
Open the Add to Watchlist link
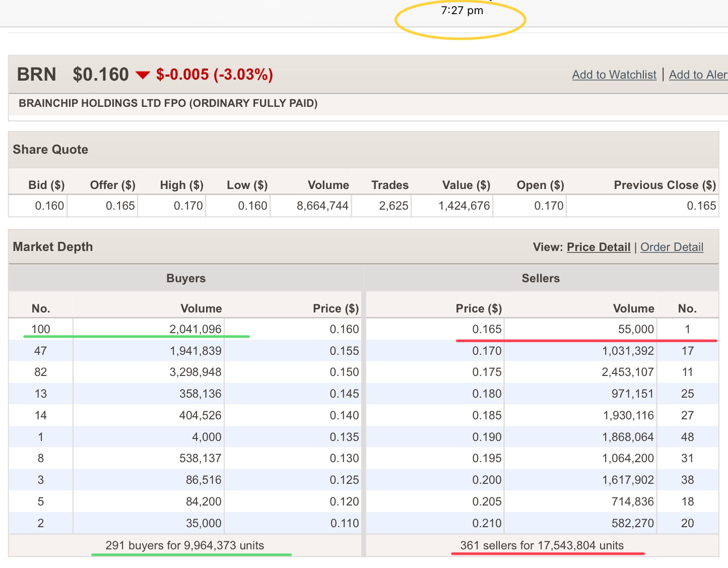coord(614,75)
